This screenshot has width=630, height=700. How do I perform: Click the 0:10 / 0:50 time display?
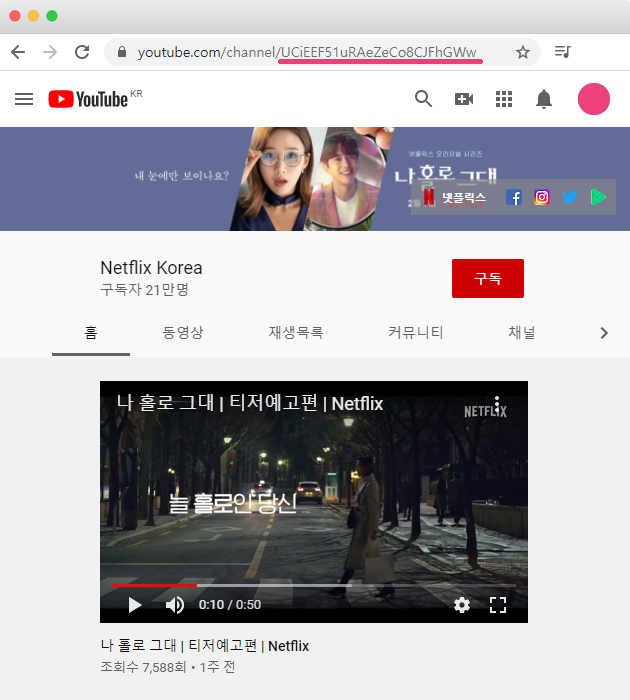click(x=229, y=605)
